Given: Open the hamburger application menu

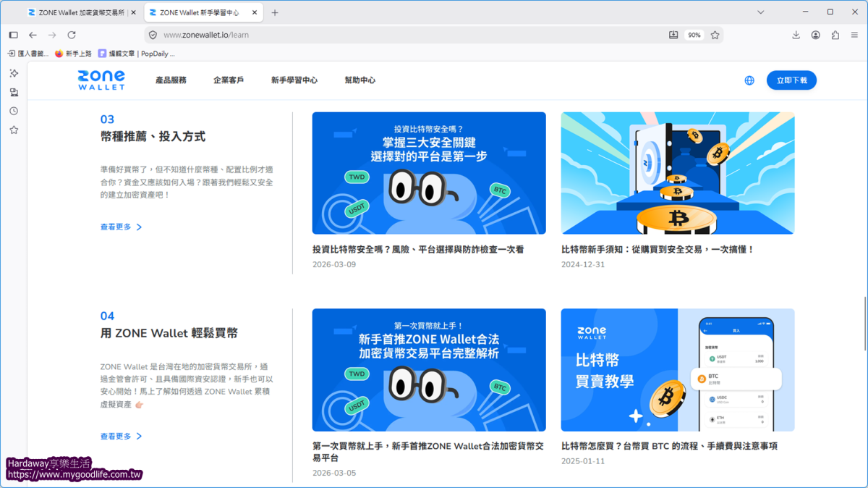Looking at the screenshot, I should (x=854, y=35).
